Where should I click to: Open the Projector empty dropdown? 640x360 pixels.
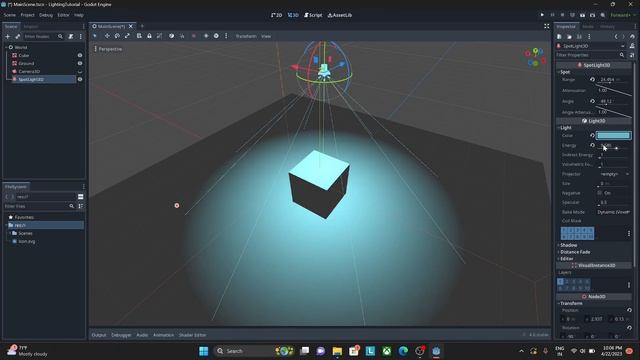coord(614,174)
